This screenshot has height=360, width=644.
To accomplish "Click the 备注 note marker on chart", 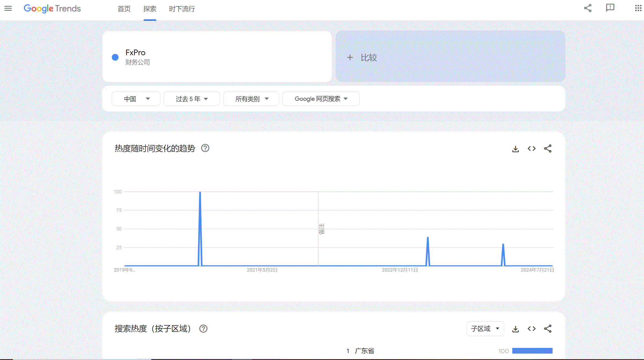I will pyautogui.click(x=322, y=229).
